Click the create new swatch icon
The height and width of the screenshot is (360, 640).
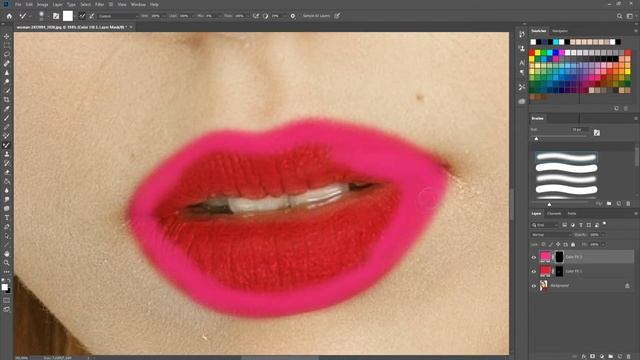pyautogui.click(x=616, y=108)
